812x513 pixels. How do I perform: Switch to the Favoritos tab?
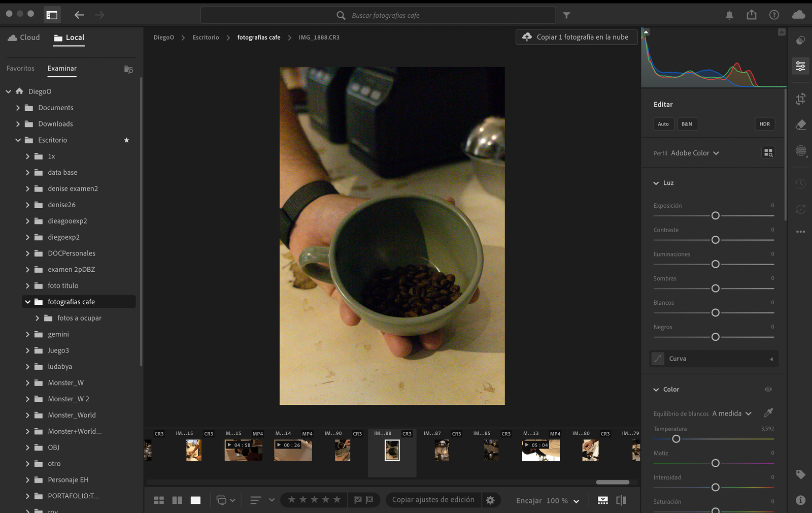point(20,69)
